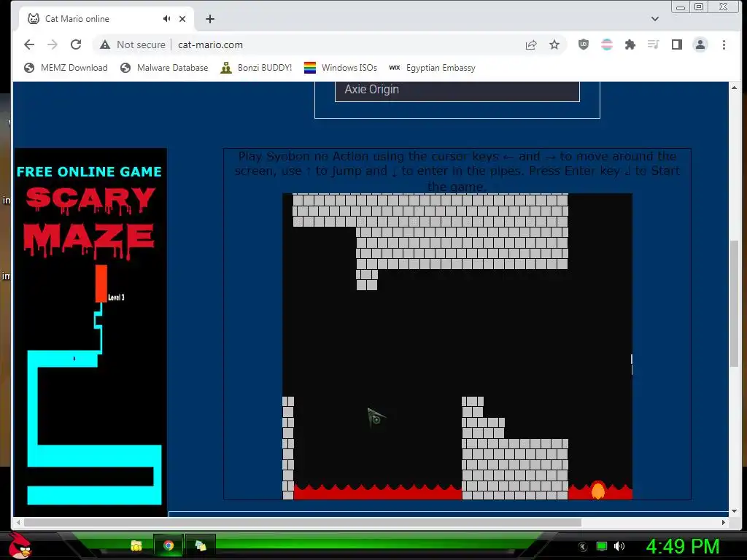Click the horizontal scrollbar thumb

pyautogui.click(x=303, y=522)
